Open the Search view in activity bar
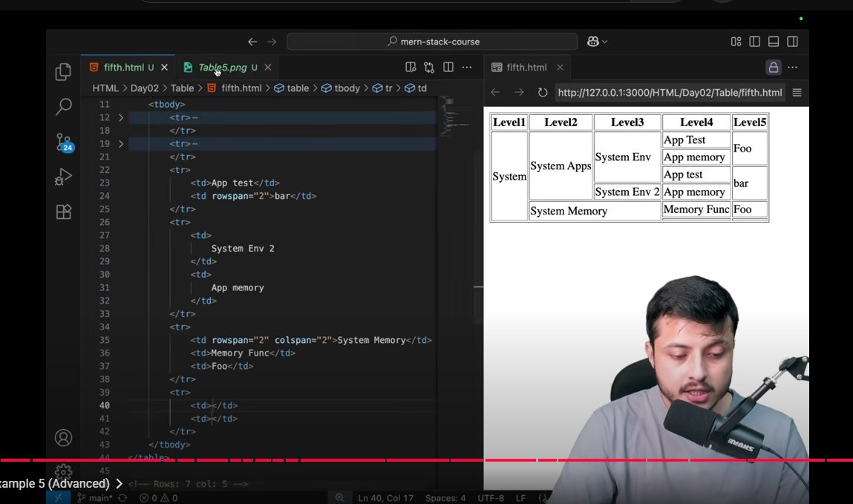Screen dimensions: 853x504 (63, 107)
